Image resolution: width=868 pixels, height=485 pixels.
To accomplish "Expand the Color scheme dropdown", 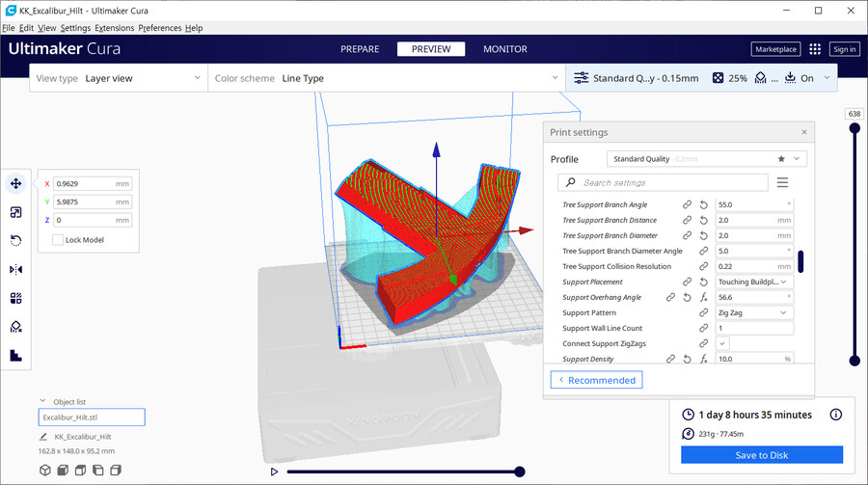I will click(386, 78).
